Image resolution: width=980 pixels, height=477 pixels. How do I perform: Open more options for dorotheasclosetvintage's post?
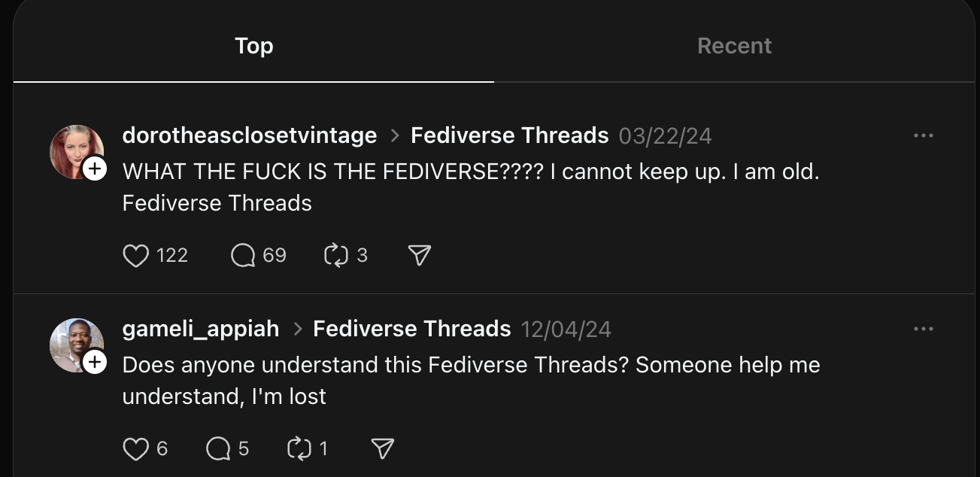point(923,135)
